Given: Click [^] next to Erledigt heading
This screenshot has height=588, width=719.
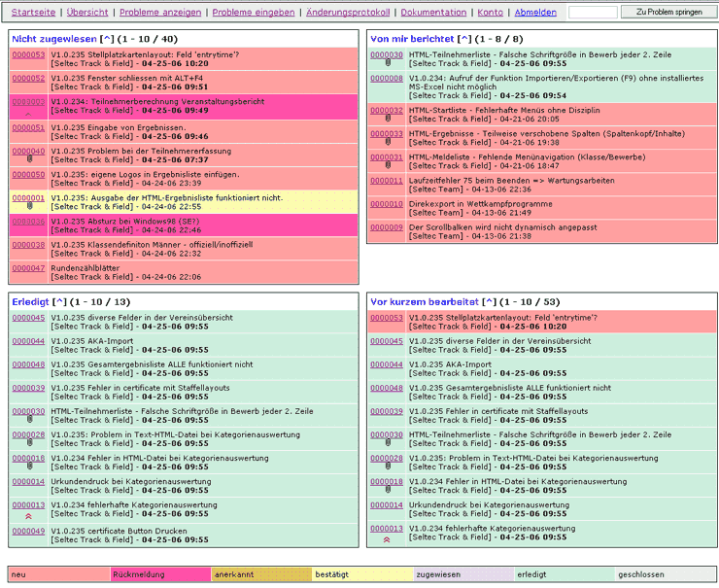Looking at the screenshot, I should point(59,302).
